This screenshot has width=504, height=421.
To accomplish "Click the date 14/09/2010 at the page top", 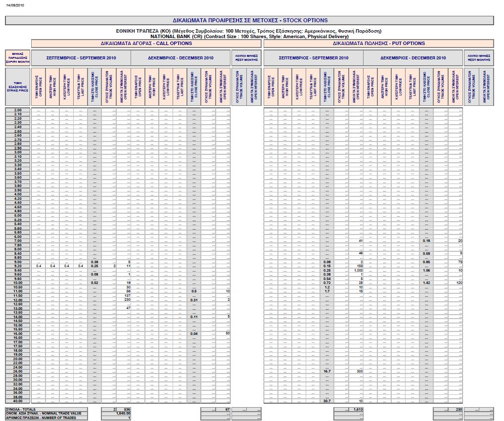I will click(x=15, y=5).
